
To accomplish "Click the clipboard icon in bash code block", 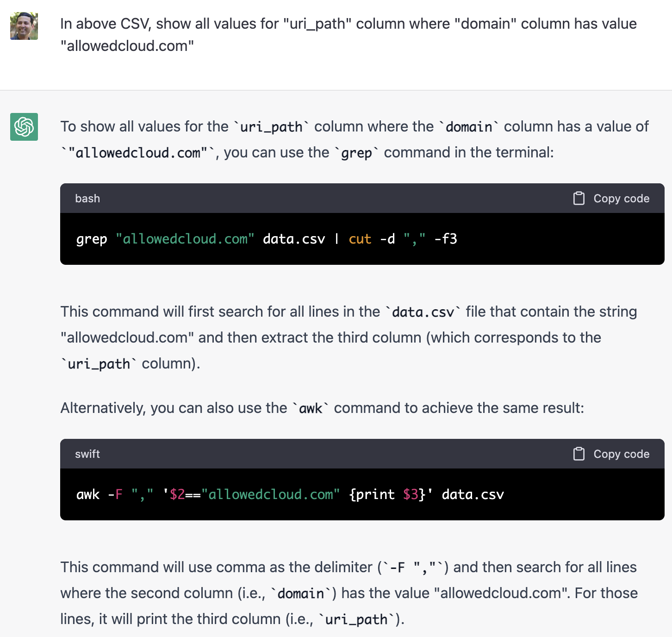I will 579,198.
